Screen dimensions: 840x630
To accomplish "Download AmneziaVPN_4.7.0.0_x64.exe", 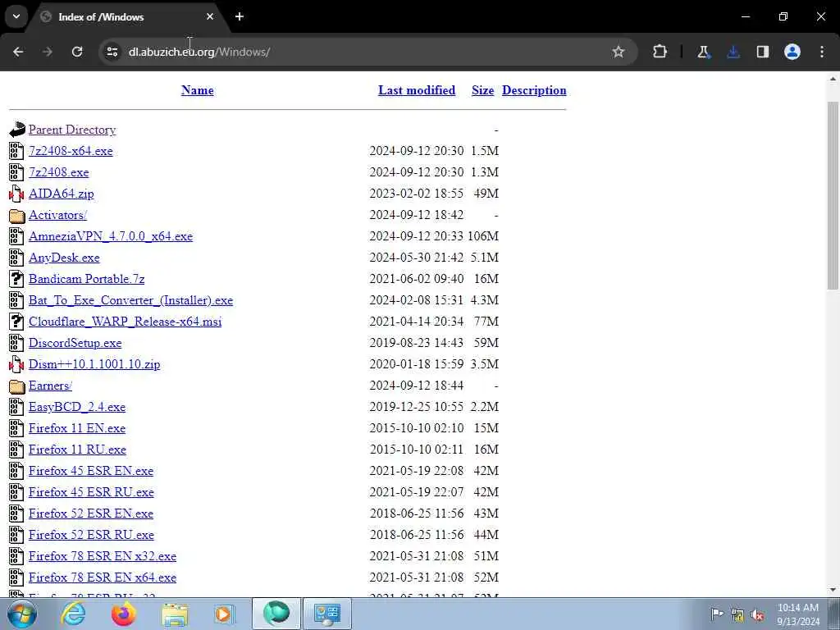I will (111, 236).
